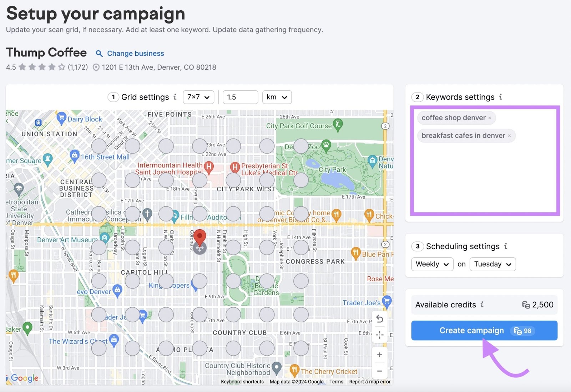Remove the 'breakfast cafes in denver' keyword

[510, 136]
